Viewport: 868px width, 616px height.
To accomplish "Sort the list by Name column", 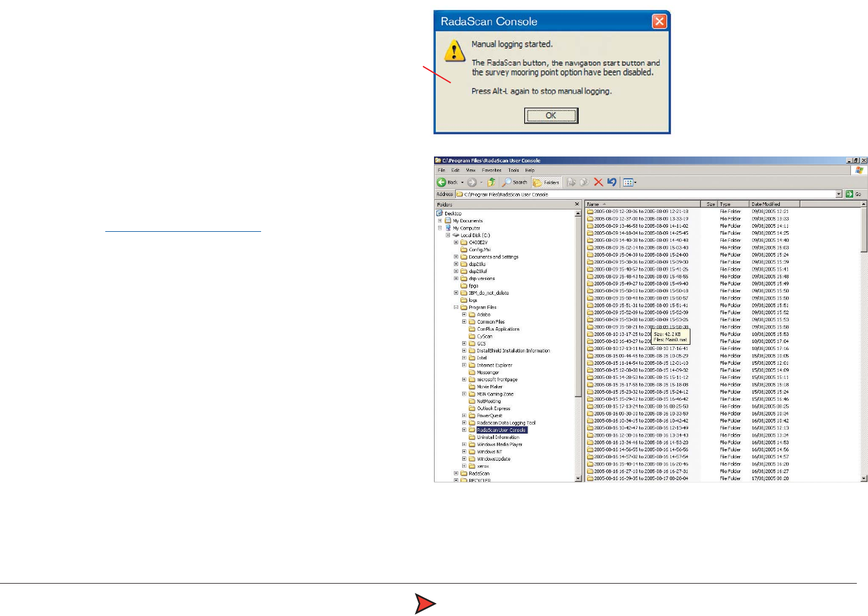I will tap(642, 204).
